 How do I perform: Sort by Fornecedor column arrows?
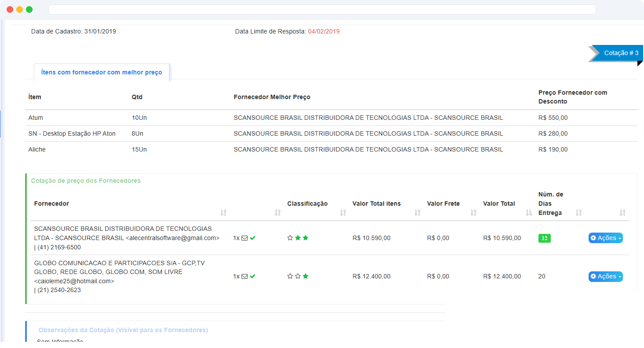pyautogui.click(x=223, y=213)
